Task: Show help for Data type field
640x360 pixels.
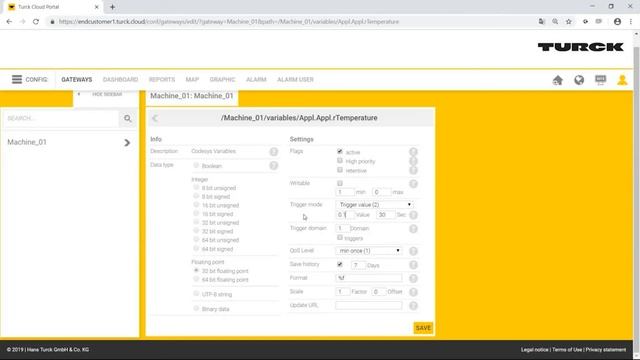Action: coord(273,165)
